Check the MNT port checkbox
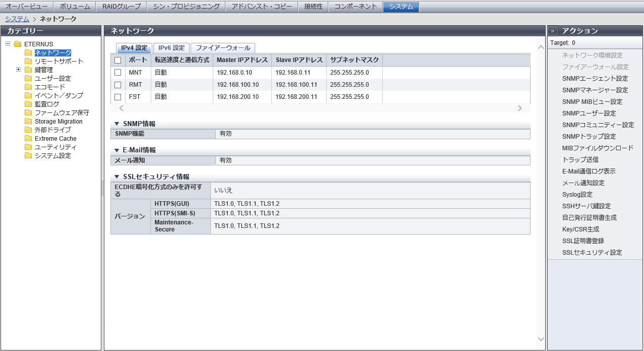Viewport: 644px width, 351px height. pos(118,73)
